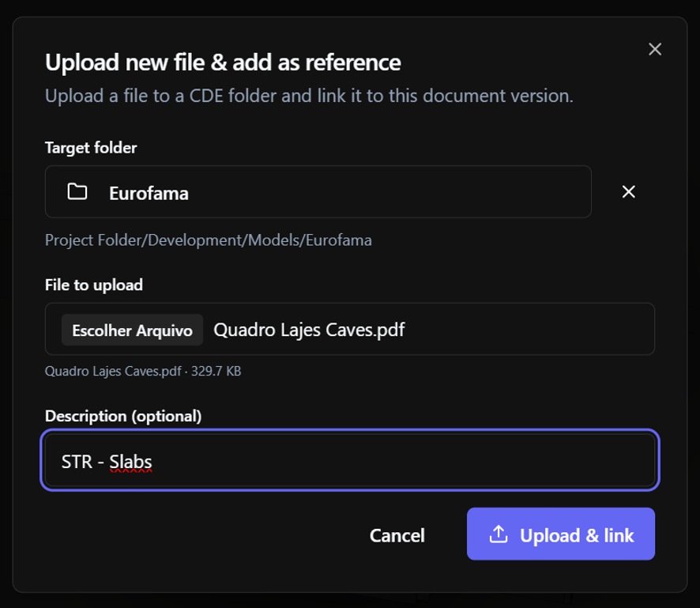The width and height of the screenshot is (700, 608).
Task: Click the Description (optional) label
Action: (x=123, y=416)
